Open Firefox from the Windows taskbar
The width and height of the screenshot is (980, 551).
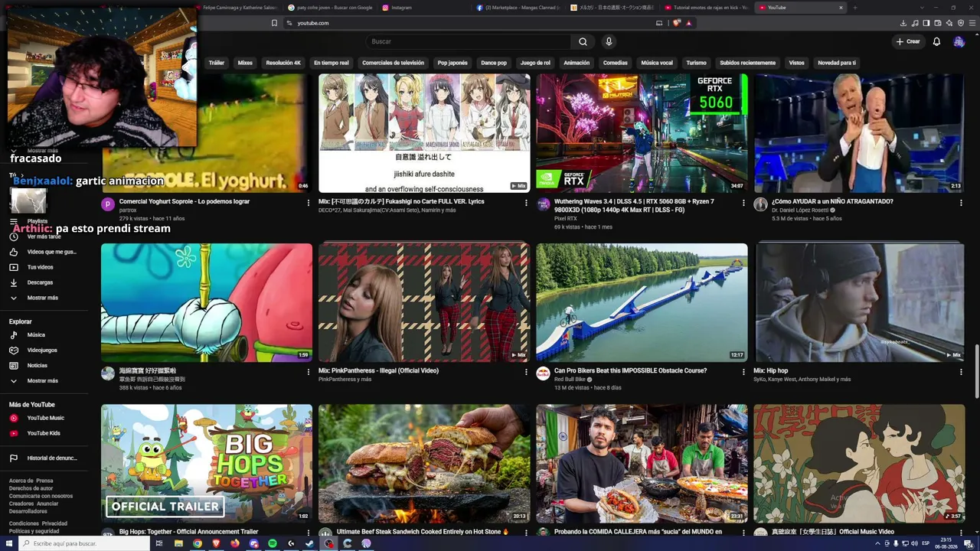click(235, 543)
